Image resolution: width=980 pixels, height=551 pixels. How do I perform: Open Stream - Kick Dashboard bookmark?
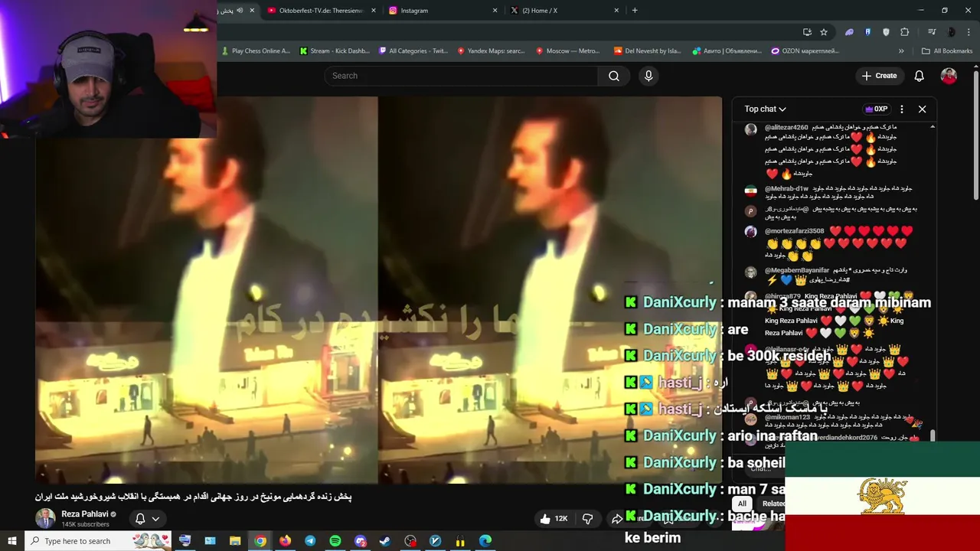click(x=335, y=51)
